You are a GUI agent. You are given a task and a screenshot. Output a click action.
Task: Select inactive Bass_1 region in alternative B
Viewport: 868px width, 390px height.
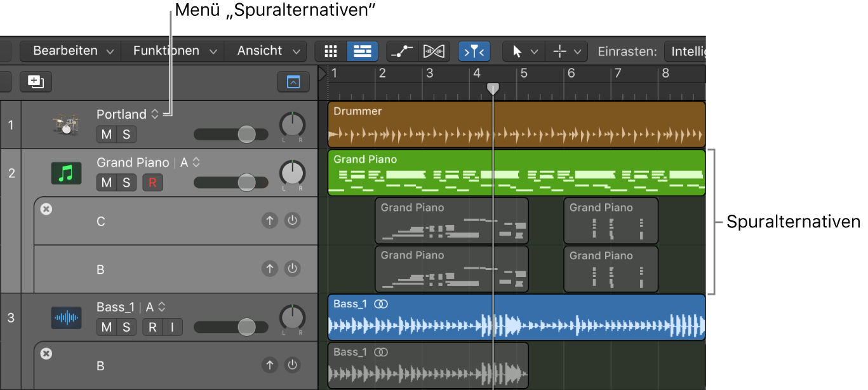428,365
